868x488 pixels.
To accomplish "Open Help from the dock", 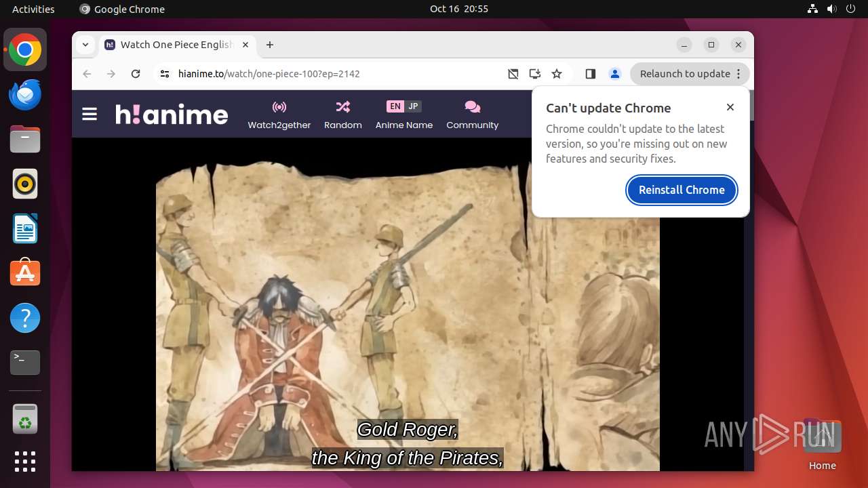I will 25,318.
